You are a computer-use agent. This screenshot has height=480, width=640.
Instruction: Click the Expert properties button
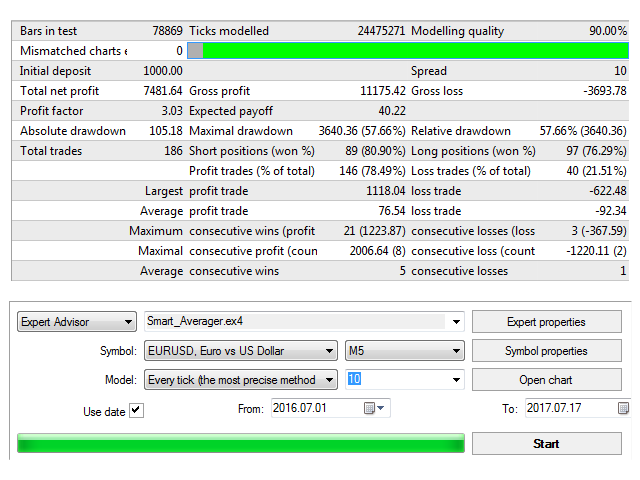tap(547, 322)
